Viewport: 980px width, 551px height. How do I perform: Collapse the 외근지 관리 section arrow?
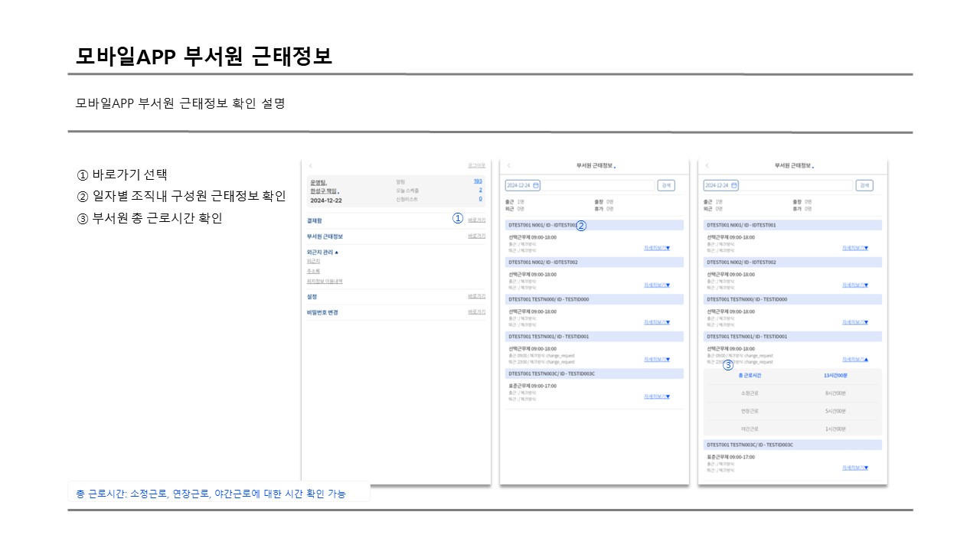[336, 252]
